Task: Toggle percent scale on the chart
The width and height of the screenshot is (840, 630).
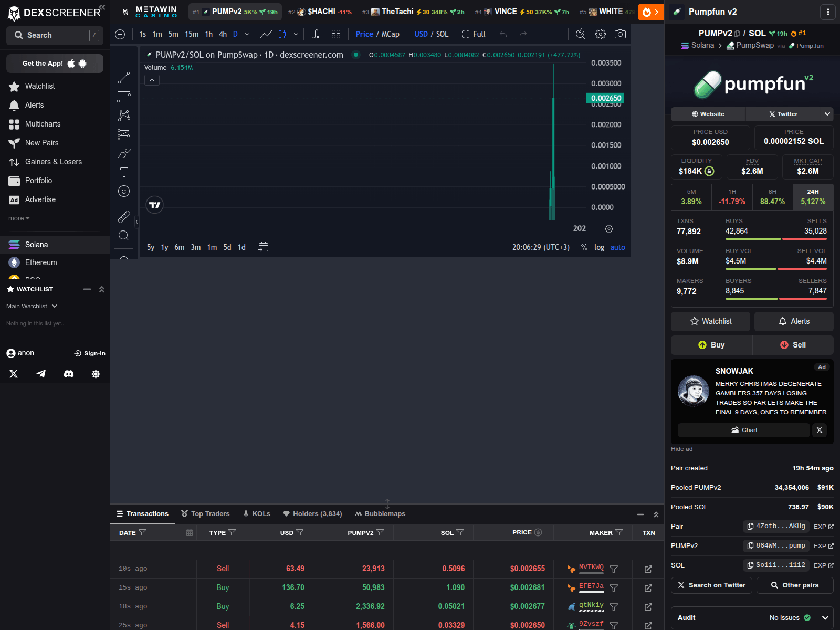Action: [x=584, y=247]
